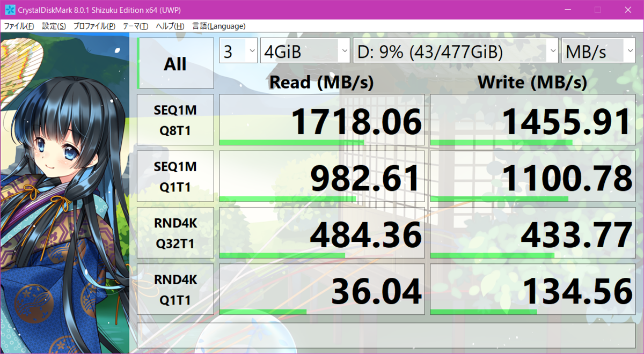Select the SEQ1M Q1T1 read result 982.61
644x354 pixels.
(x=322, y=176)
